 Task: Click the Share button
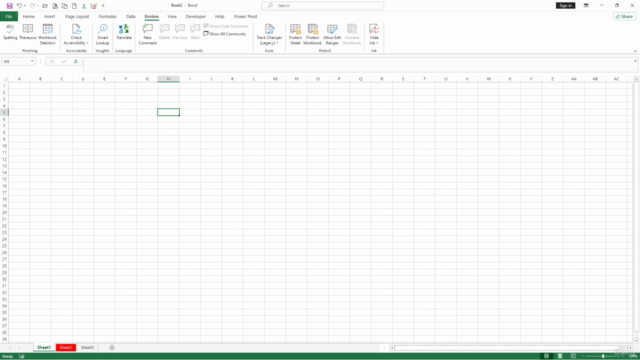[624, 17]
